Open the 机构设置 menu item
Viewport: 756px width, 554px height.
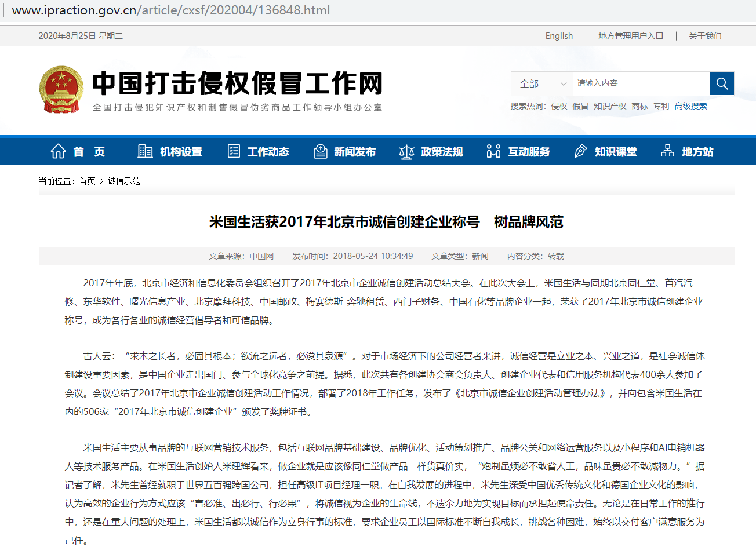click(x=181, y=152)
